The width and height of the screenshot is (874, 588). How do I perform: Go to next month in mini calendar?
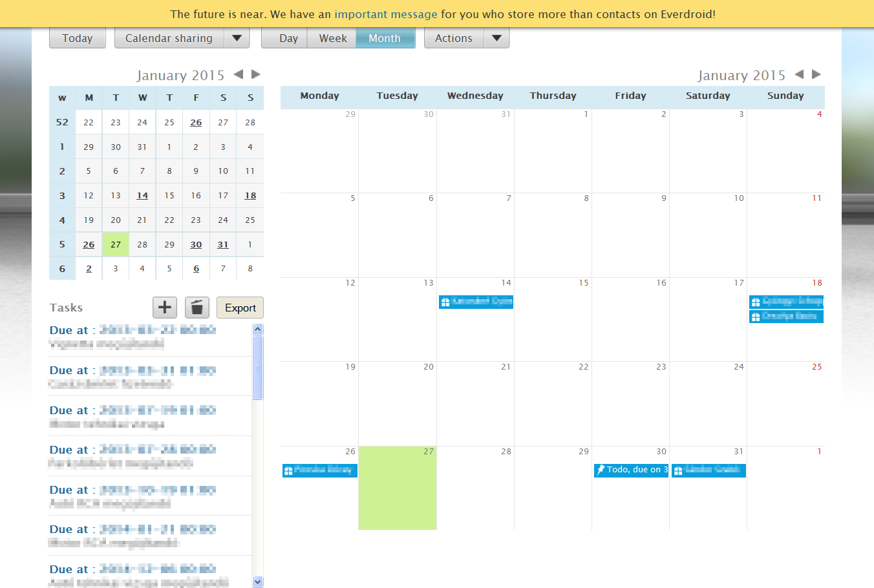(256, 74)
